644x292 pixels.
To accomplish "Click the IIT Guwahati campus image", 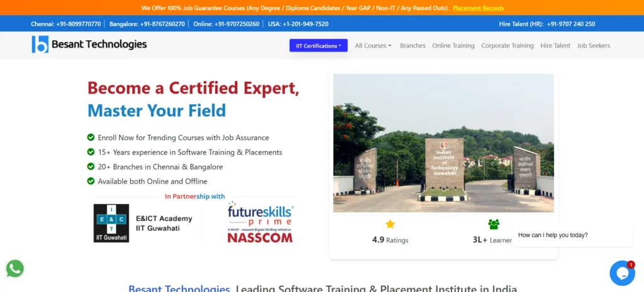I will click(x=443, y=143).
